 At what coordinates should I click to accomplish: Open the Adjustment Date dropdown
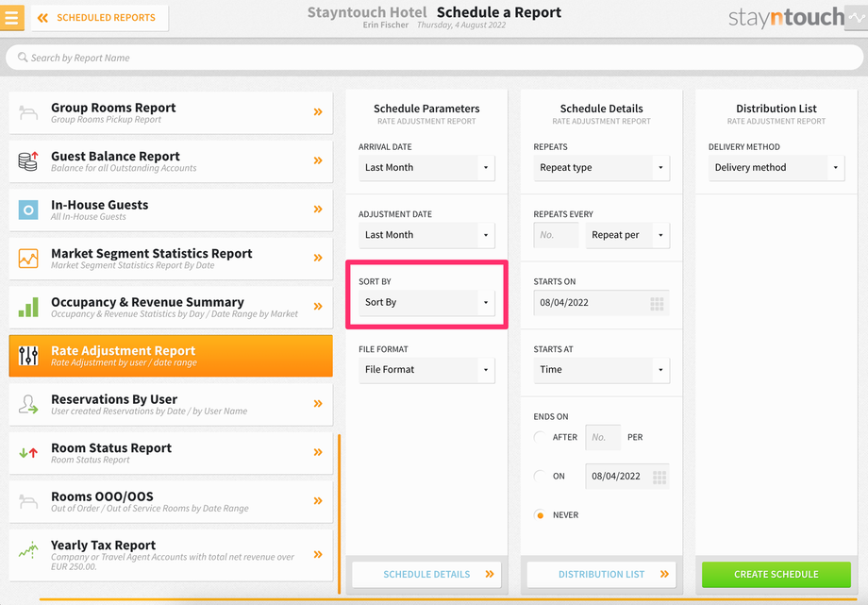[426, 235]
